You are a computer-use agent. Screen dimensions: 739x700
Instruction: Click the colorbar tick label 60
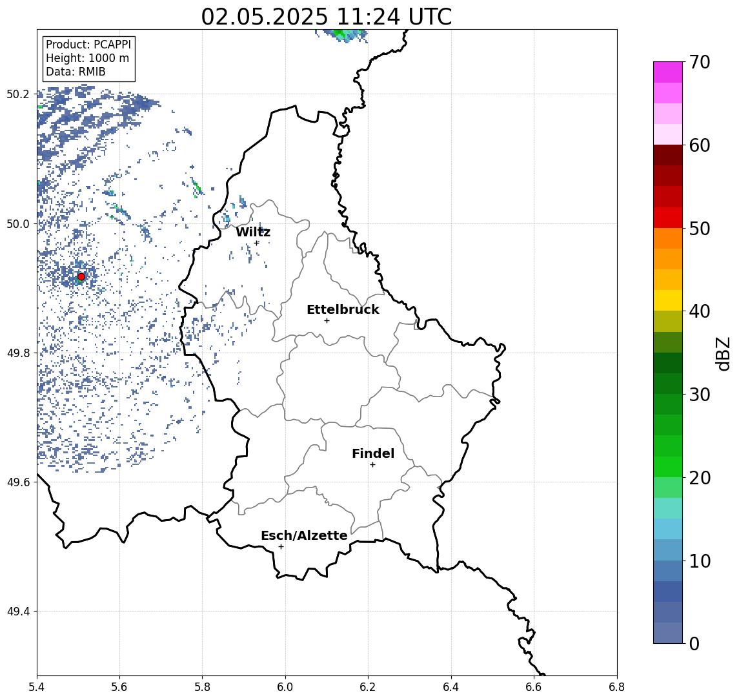700,145
